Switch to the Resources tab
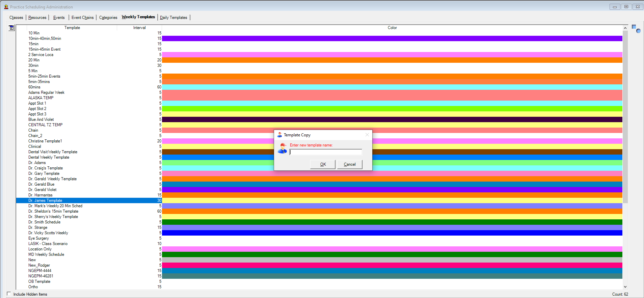 (37, 18)
